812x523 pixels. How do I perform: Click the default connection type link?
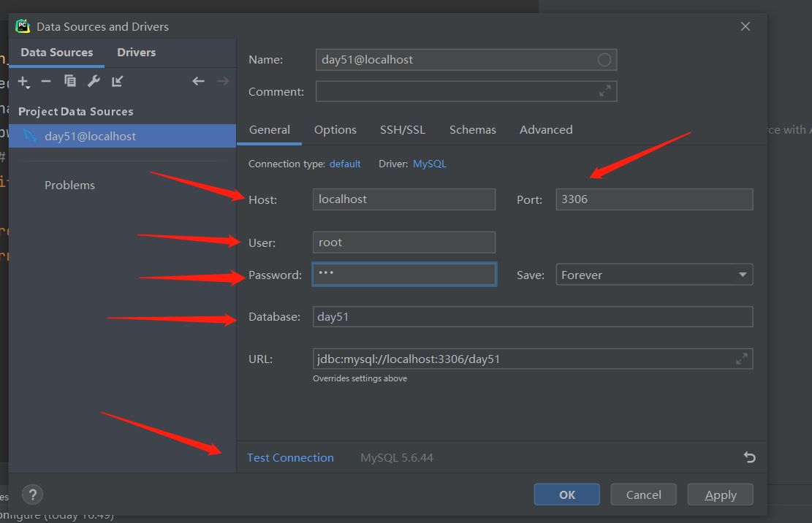point(345,164)
